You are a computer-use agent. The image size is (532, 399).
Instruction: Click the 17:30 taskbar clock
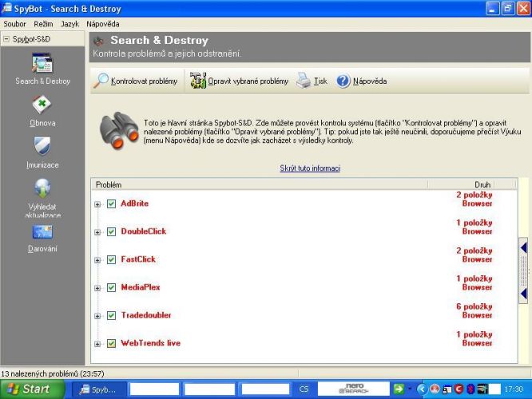(x=514, y=389)
